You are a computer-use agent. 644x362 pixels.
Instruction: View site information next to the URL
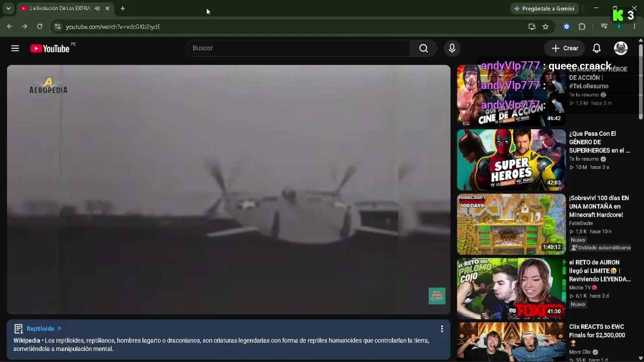tap(57, 27)
